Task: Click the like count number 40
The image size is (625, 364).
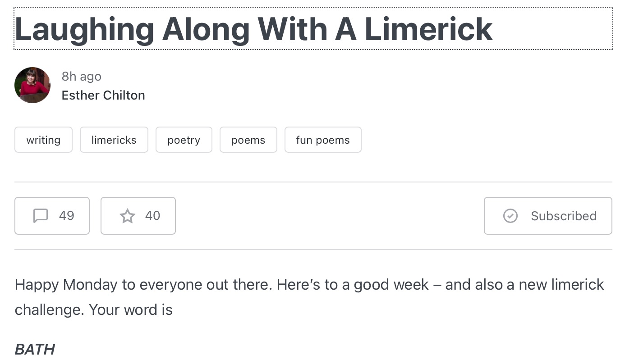Action: 152,216
